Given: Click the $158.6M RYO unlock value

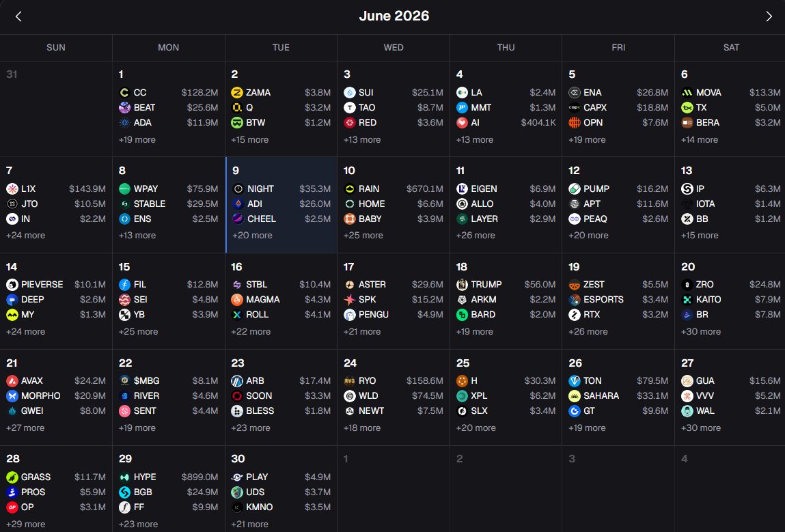Looking at the screenshot, I should [424, 381].
